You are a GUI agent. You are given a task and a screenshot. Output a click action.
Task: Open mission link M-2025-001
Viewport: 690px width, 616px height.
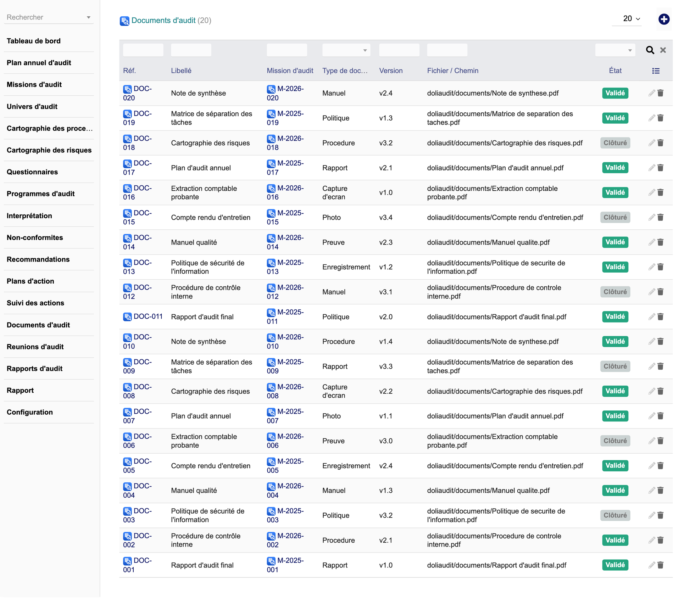click(x=285, y=565)
